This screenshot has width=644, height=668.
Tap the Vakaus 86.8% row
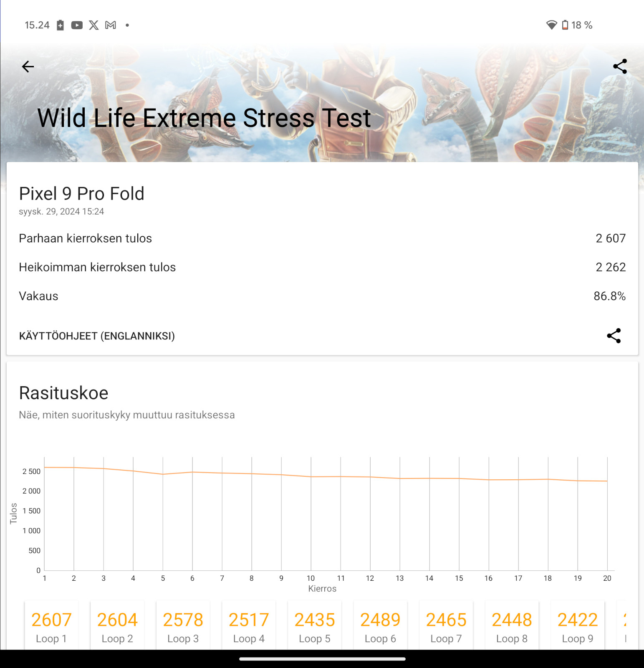click(x=322, y=296)
